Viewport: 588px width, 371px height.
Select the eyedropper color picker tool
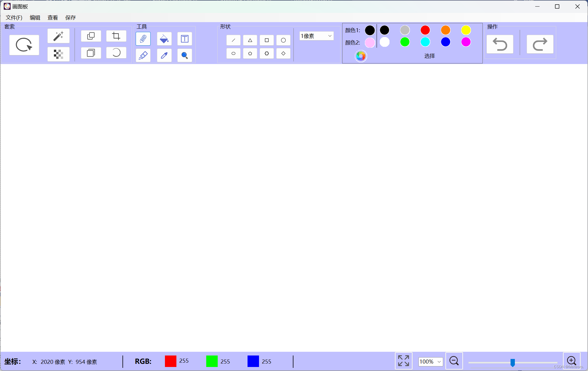[164, 55]
